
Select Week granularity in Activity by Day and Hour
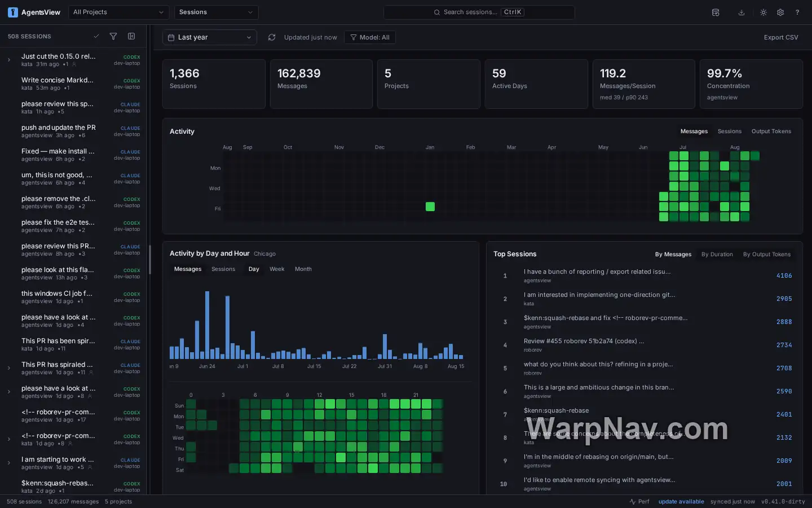277,269
